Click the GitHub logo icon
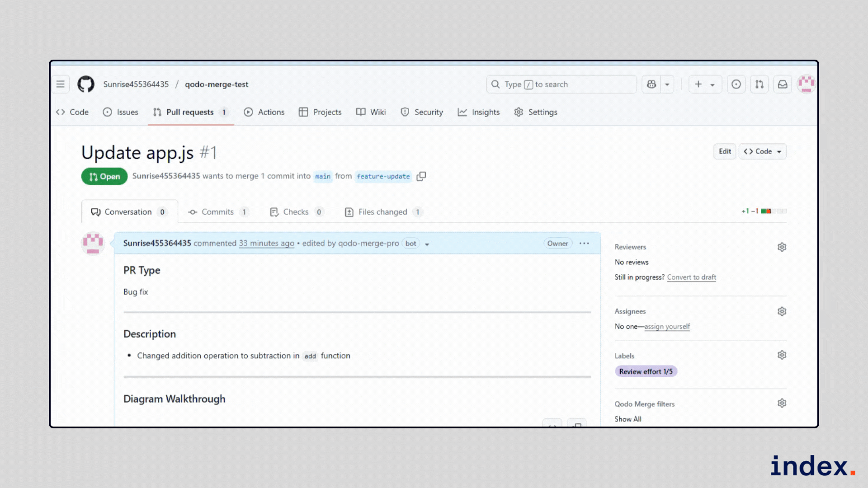The image size is (868, 488). click(86, 84)
